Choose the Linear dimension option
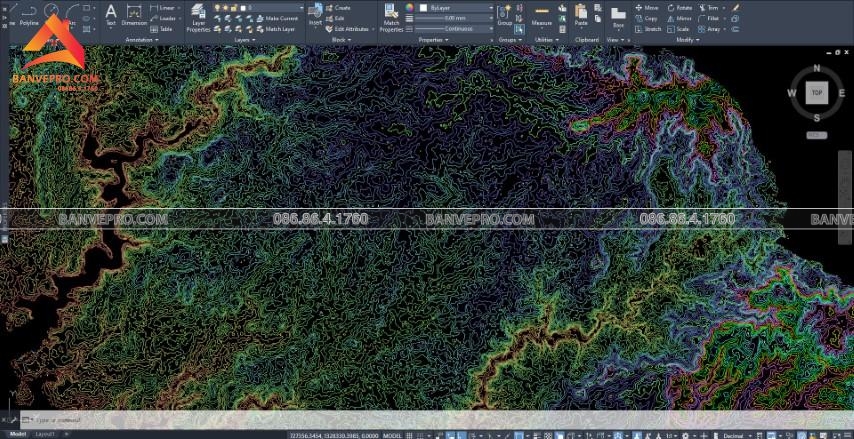 click(162, 8)
